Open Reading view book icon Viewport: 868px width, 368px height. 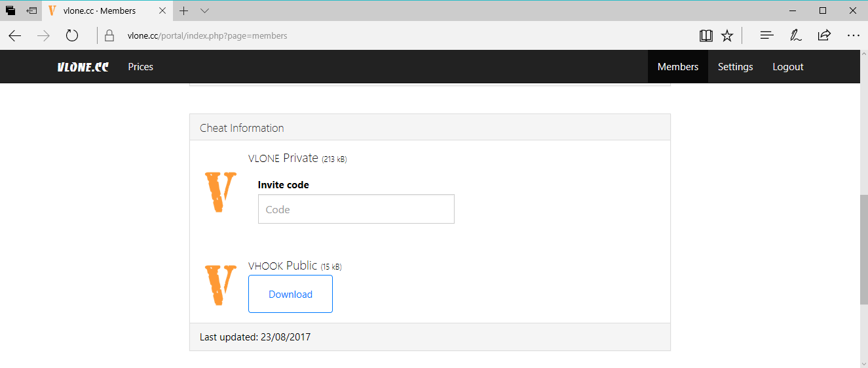[x=706, y=36]
